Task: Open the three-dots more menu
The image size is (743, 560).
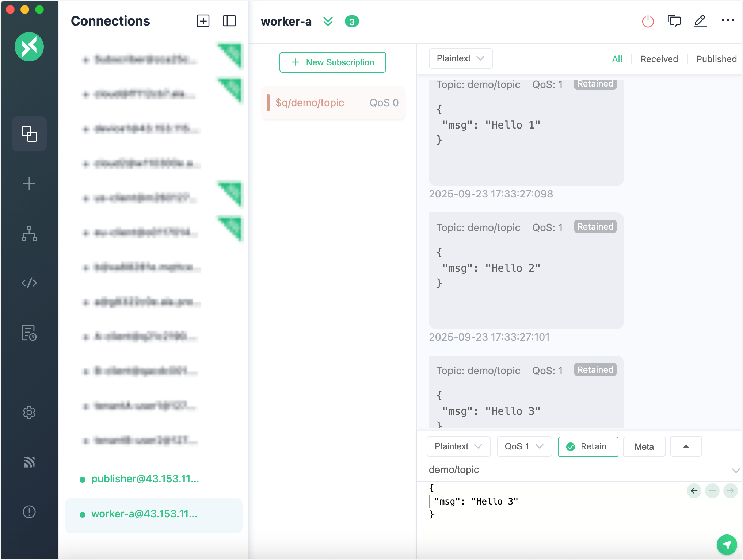Action: coord(728,20)
